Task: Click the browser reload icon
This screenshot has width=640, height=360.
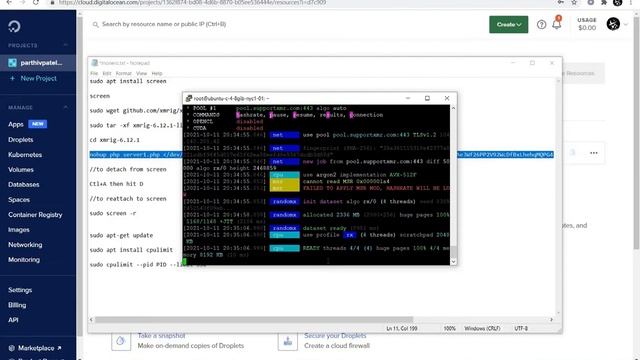Action: pos(36,2)
